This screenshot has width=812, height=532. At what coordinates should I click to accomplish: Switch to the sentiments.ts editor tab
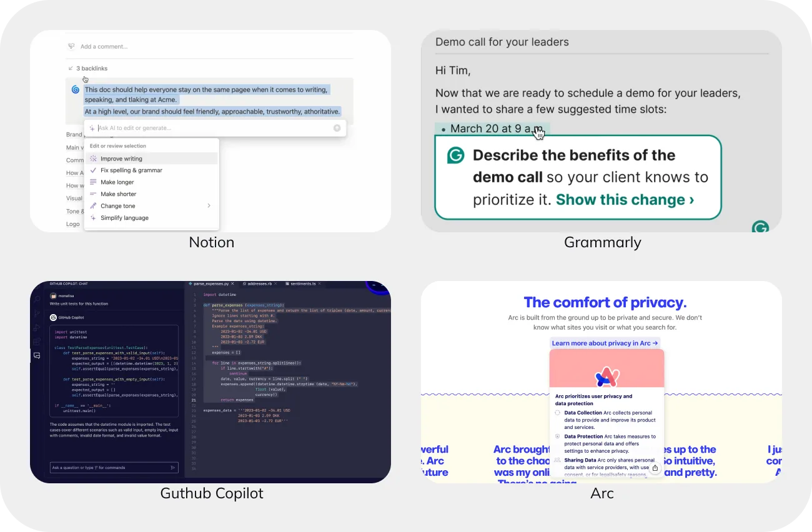[x=303, y=284]
